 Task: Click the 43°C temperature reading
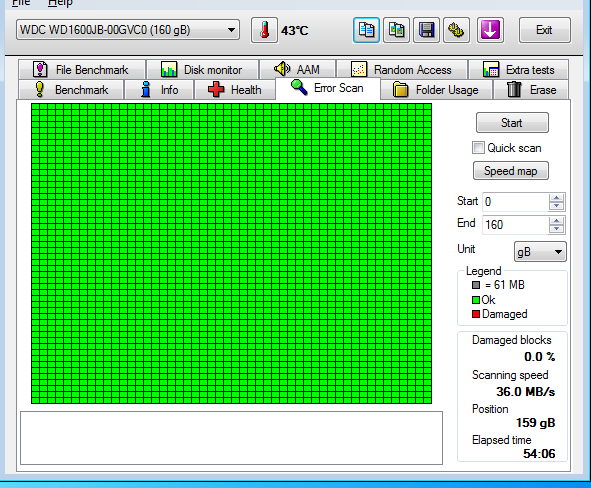(x=294, y=31)
